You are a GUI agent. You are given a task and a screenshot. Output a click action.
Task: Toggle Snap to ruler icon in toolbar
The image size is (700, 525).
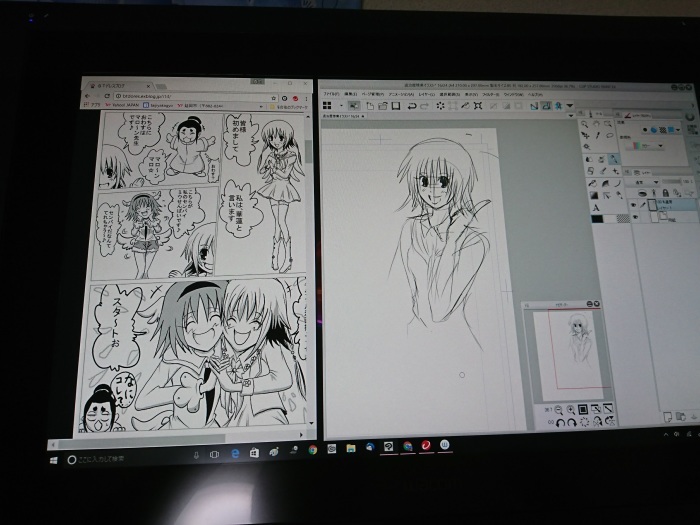[534, 106]
